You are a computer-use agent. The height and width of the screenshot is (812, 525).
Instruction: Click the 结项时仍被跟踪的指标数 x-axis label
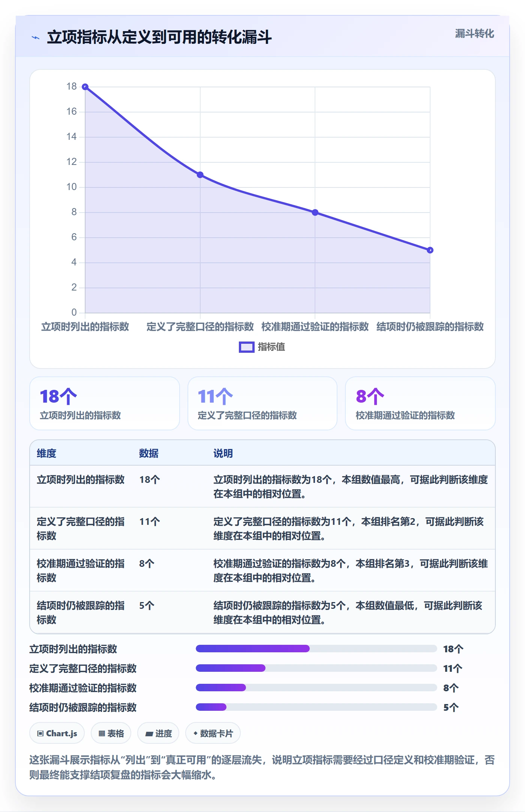[430, 327]
